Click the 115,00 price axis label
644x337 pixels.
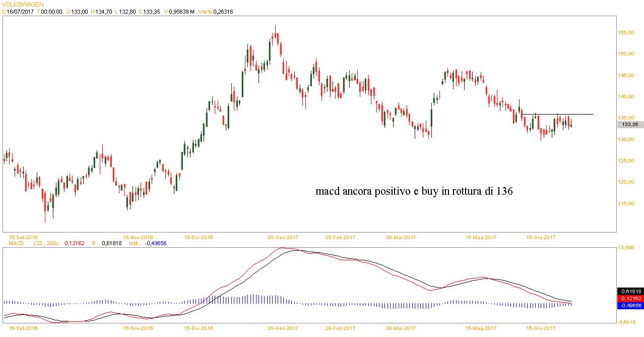click(627, 203)
